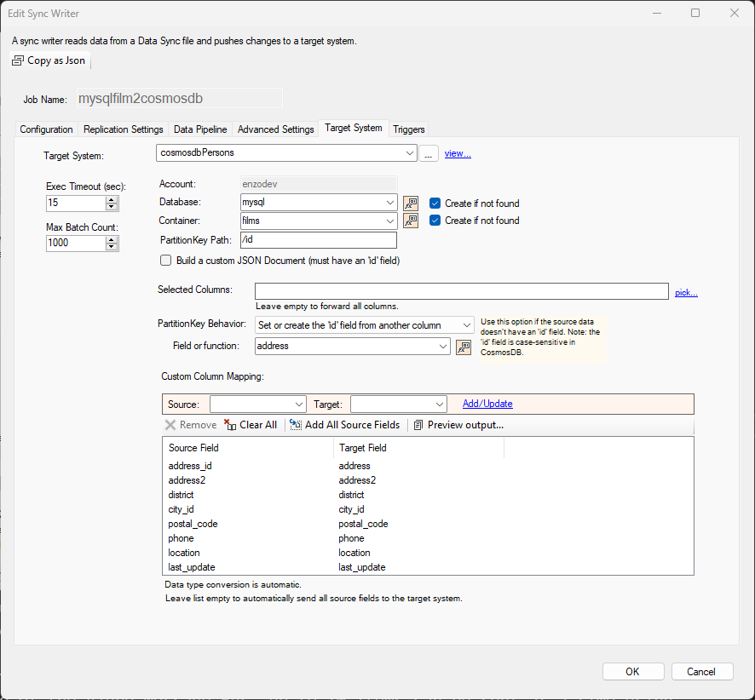The width and height of the screenshot is (755, 700).
Task: Open the Database lookup icon next to mysql
Action: 410,203
